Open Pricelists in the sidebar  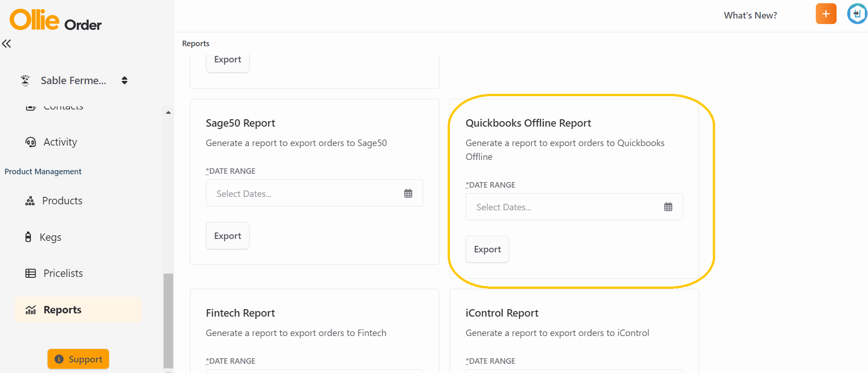click(63, 273)
